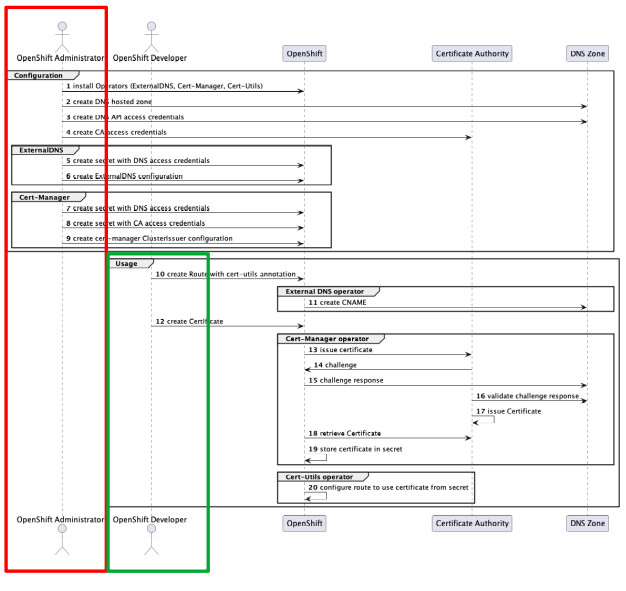626x591 pixels.
Task: Click message '1 install Operators (ExternalDNS, Cert-Manager, Cert-Utils)'
Action: [x=164, y=86]
